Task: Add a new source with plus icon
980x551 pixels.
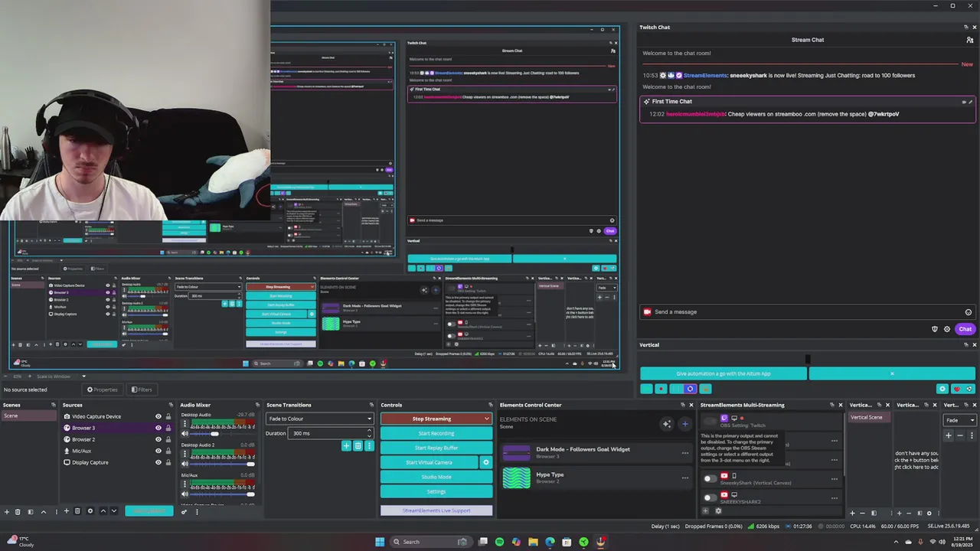Action: point(67,511)
